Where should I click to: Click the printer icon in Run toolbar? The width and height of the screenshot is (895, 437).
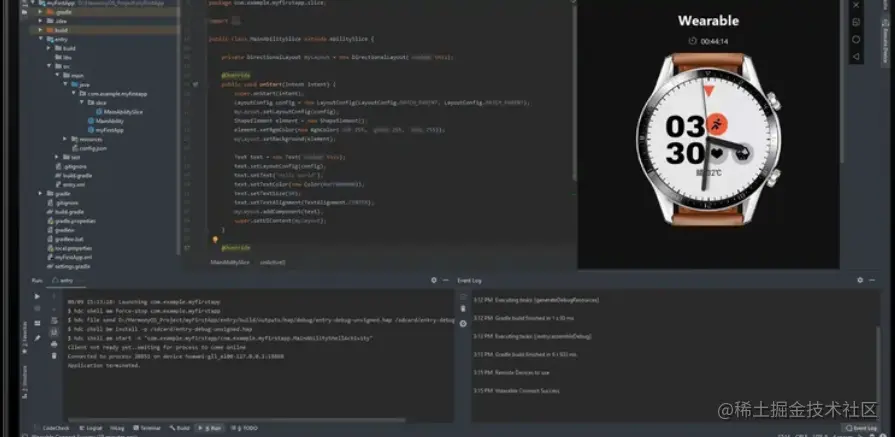pos(54,344)
